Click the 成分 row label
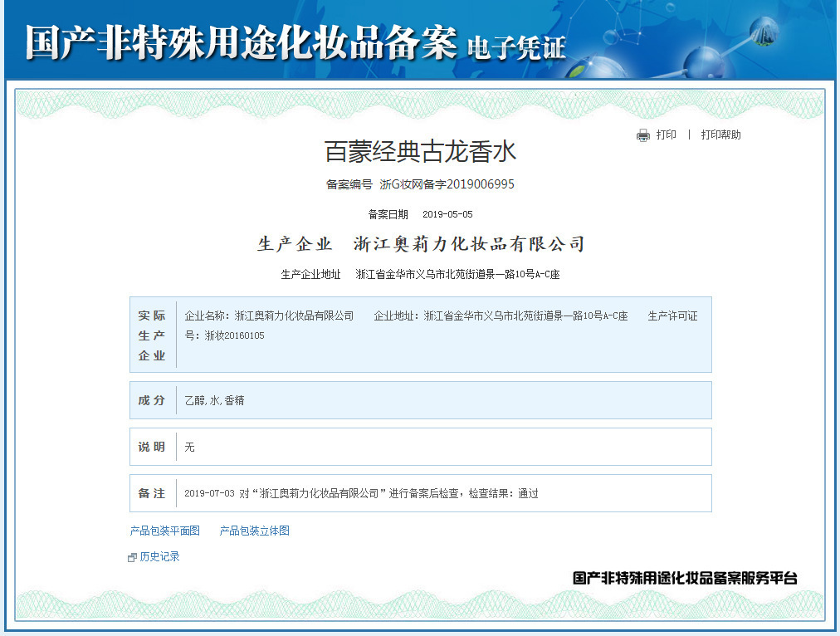This screenshot has width=840, height=636. coord(152,400)
